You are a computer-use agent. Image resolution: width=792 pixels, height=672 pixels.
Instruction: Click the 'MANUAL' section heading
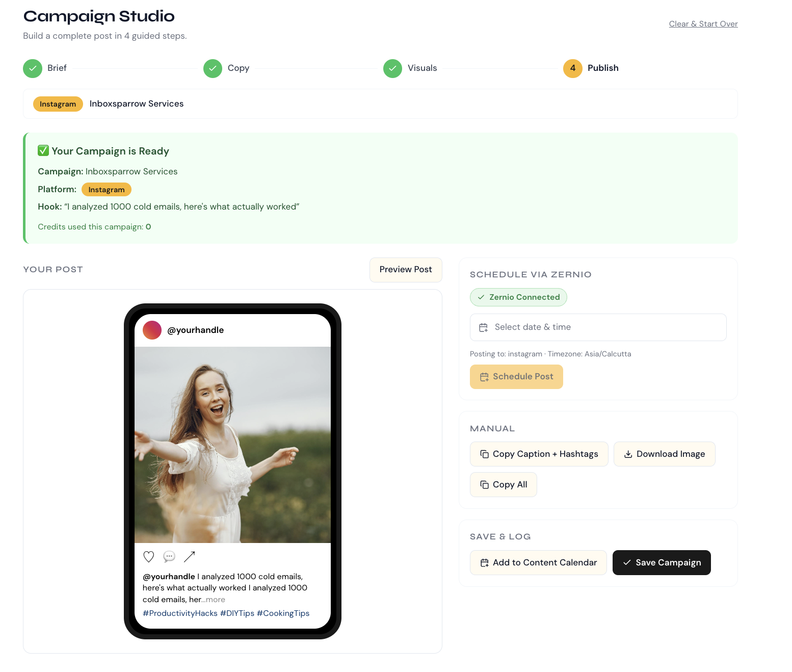[x=492, y=429]
